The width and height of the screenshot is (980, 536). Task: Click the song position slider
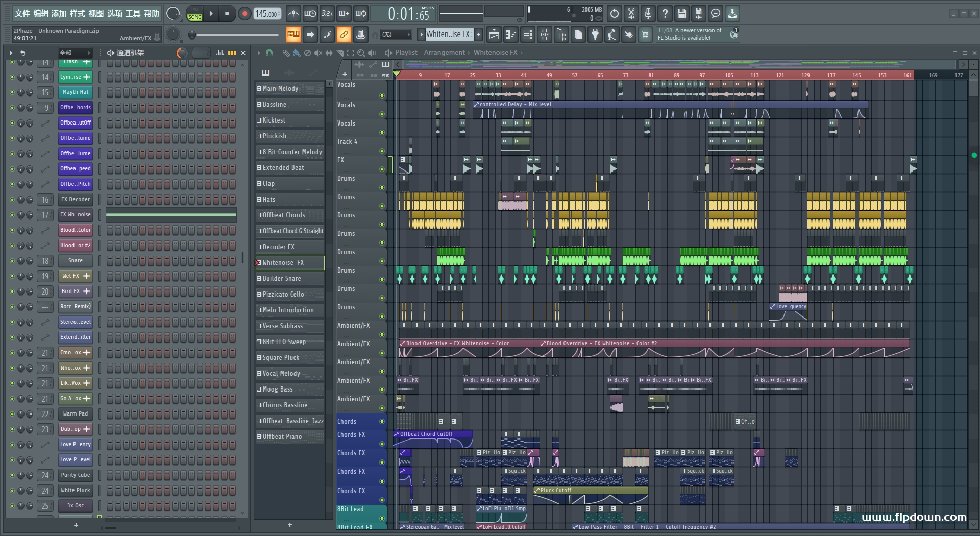[x=234, y=35]
